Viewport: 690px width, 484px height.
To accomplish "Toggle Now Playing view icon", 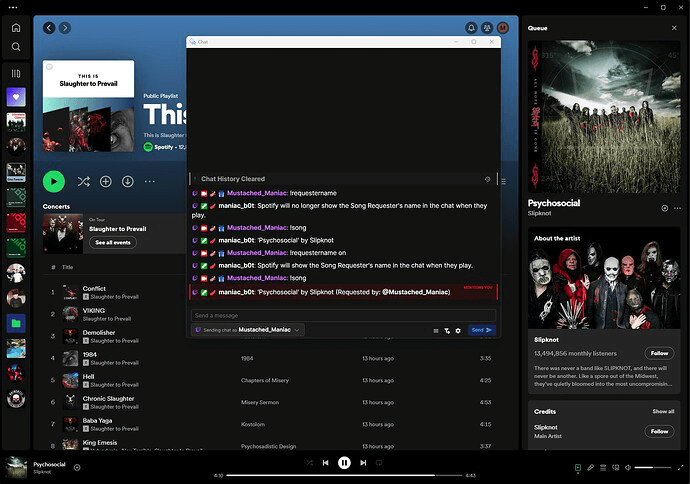I will (578, 468).
